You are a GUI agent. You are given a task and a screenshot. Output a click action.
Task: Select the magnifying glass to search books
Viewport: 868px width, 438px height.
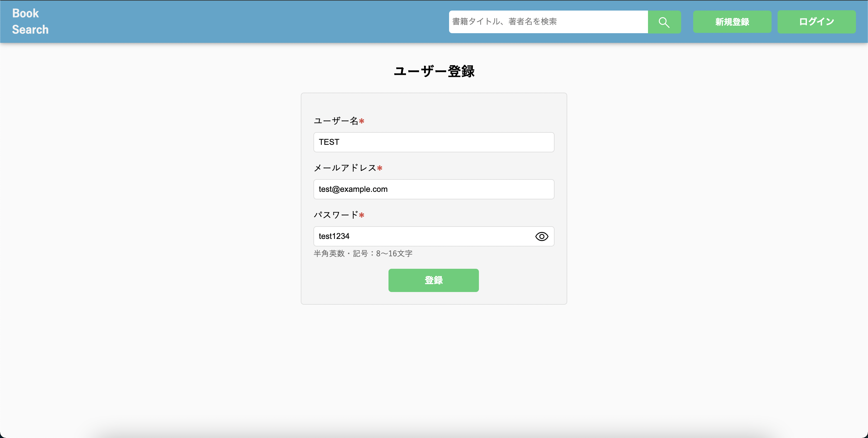(664, 22)
